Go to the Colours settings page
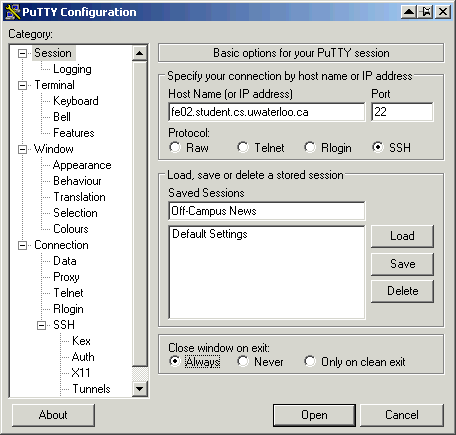Image resolution: width=456 pixels, height=435 pixels. point(71,229)
